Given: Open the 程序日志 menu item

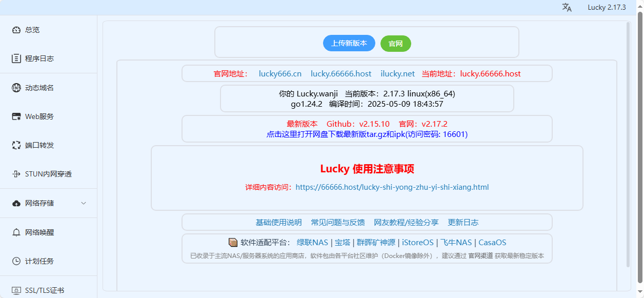Looking at the screenshot, I should (48, 58).
